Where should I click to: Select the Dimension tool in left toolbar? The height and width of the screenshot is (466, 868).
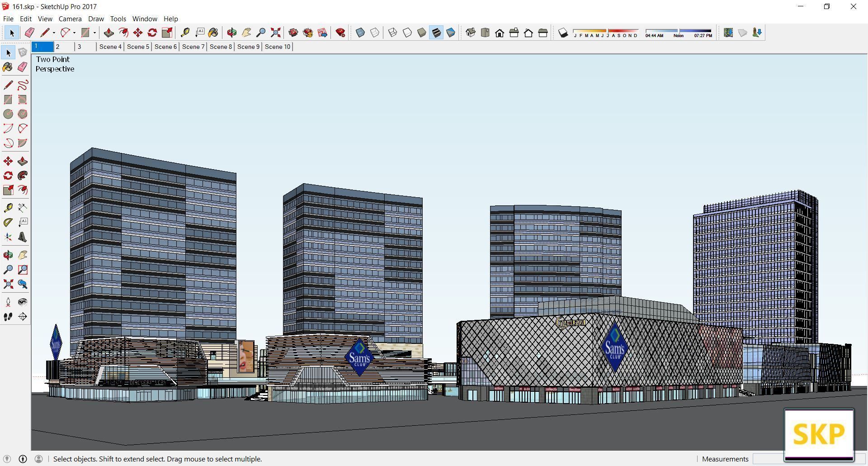23,208
